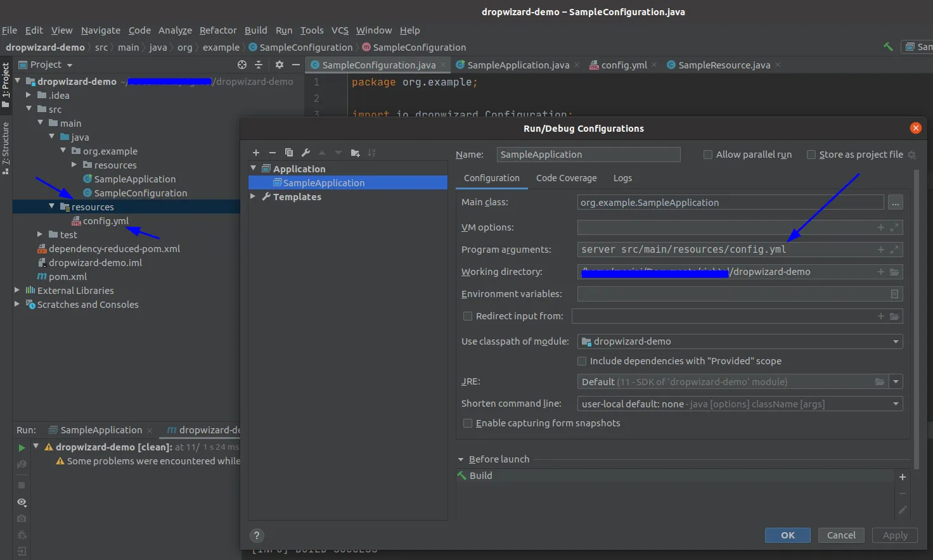
Task: Insert macro into Program arguments
Action: click(x=880, y=250)
